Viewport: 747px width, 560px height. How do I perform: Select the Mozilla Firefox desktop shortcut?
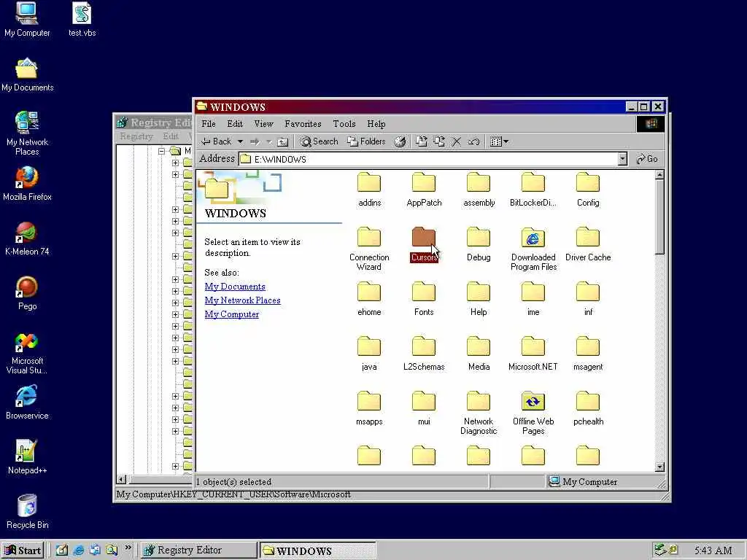[x=27, y=184]
